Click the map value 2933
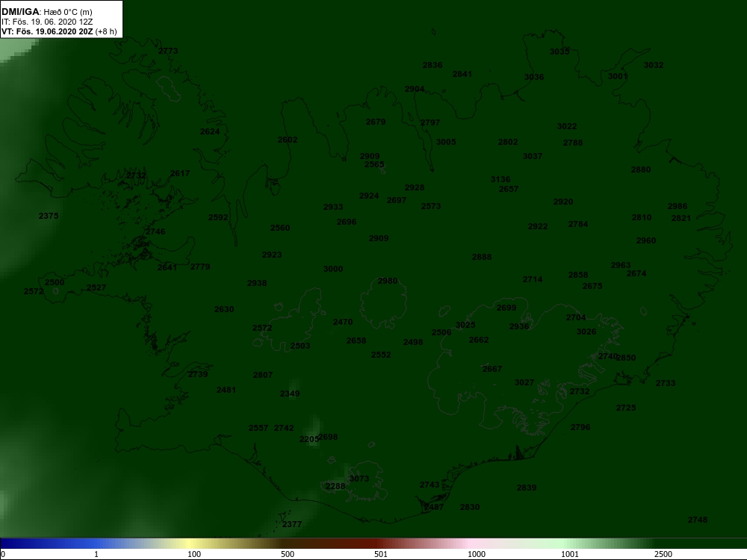The image size is (747, 560). [x=333, y=207]
